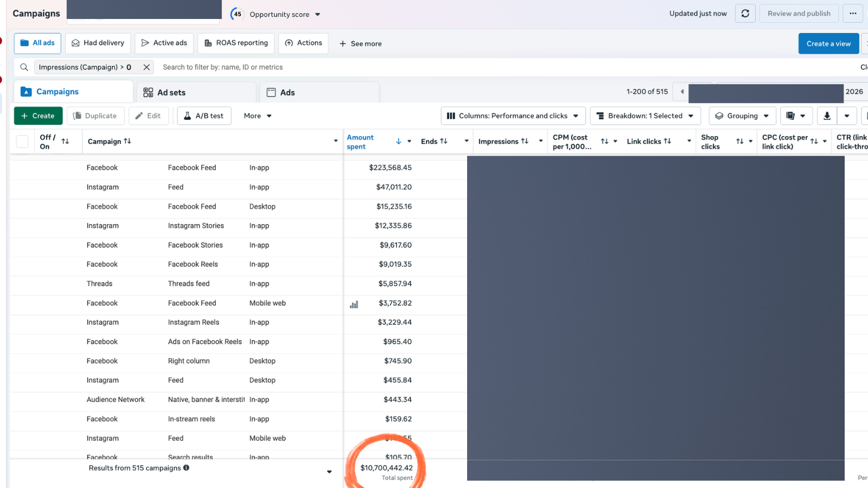Open the CPC column menu arrow
This screenshot has height=488, width=868.
(x=825, y=142)
